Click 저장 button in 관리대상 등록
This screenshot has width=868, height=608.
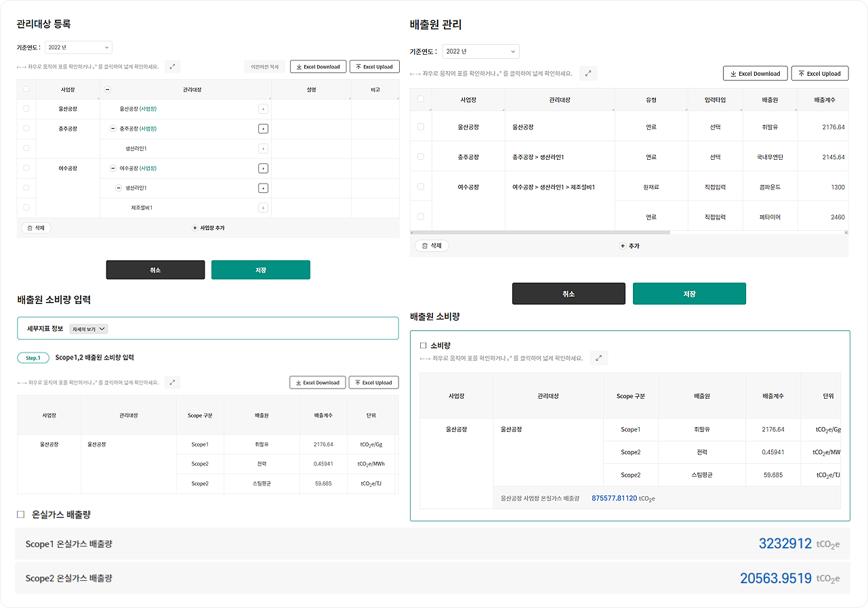tap(261, 269)
